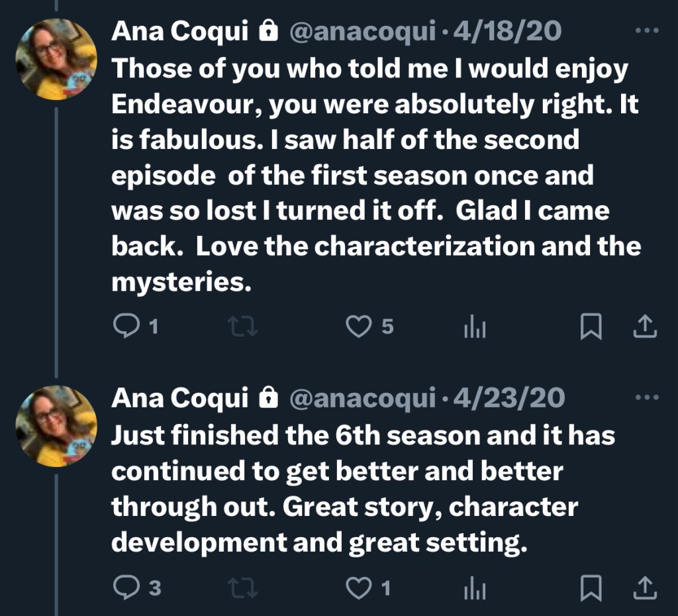
Task: Share the 6th season tweet
Action: [x=646, y=588]
